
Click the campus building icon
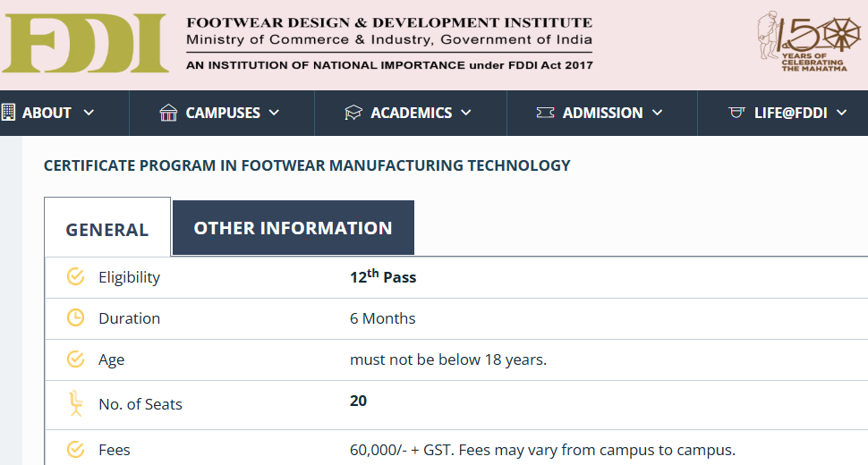pyautogui.click(x=168, y=113)
